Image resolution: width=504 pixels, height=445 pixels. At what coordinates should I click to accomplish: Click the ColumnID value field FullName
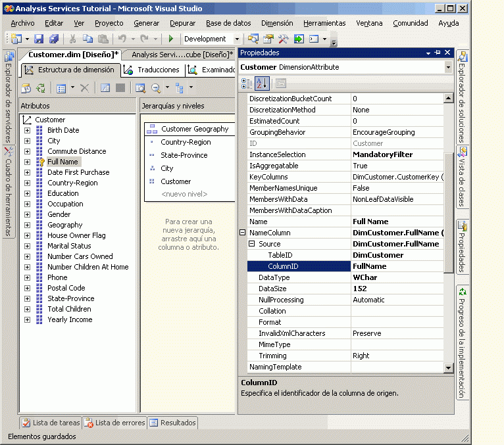point(370,266)
